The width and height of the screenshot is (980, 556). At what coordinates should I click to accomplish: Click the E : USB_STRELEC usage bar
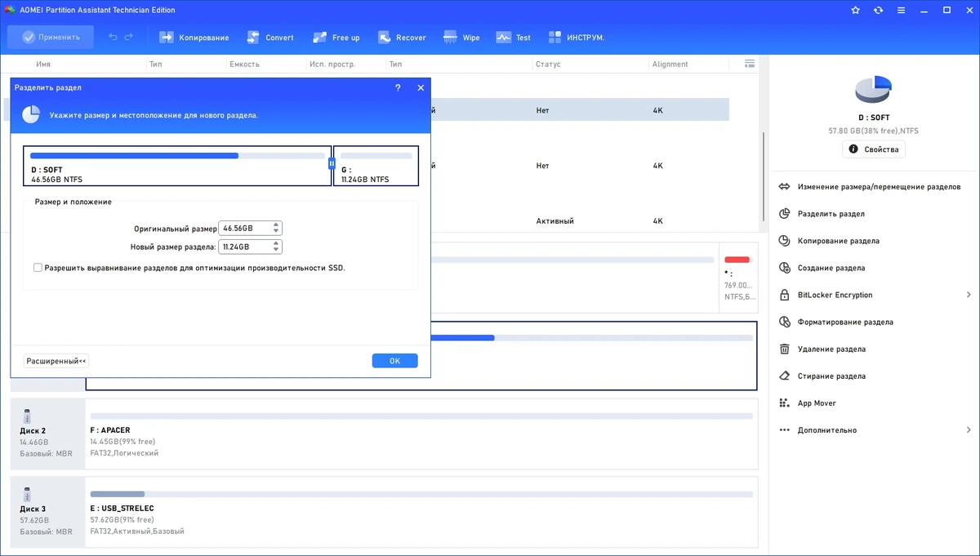[421, 494]
